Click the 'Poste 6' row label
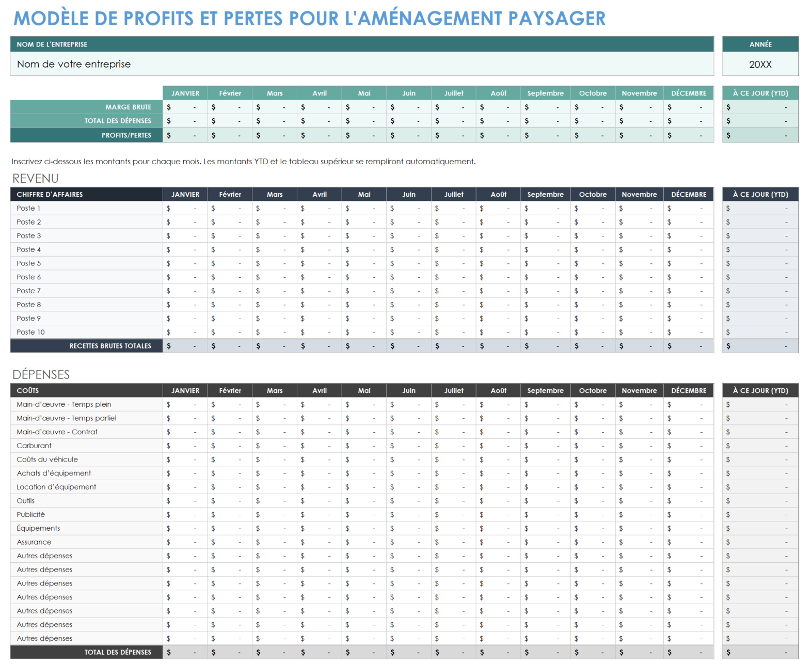The width and height of the screenshot is (812, 664). click(x=29, y=277)
